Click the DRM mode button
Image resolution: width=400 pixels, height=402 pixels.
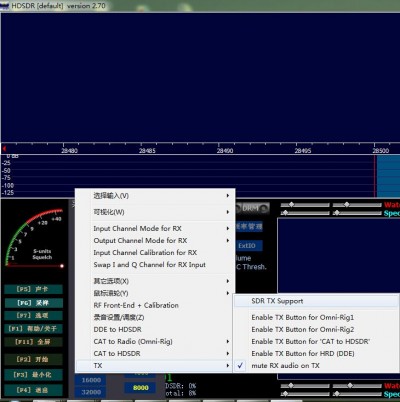[x=252, y=208]
